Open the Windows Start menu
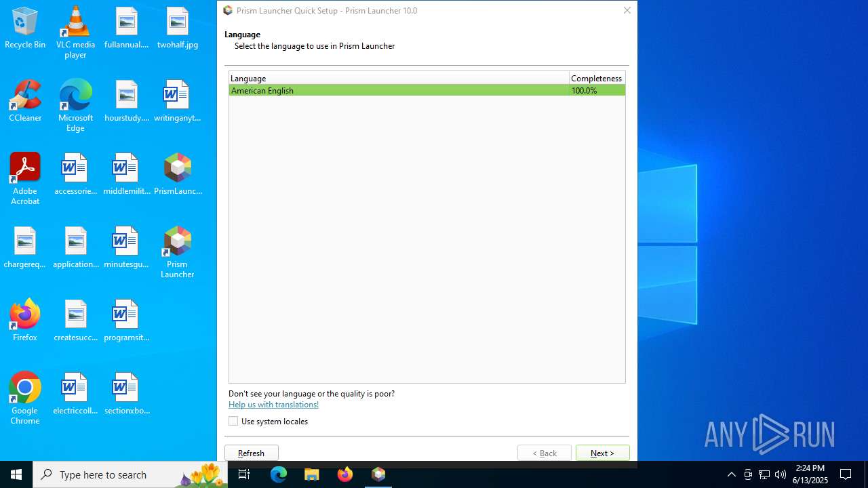868x488 pixels. coord(16,474)
